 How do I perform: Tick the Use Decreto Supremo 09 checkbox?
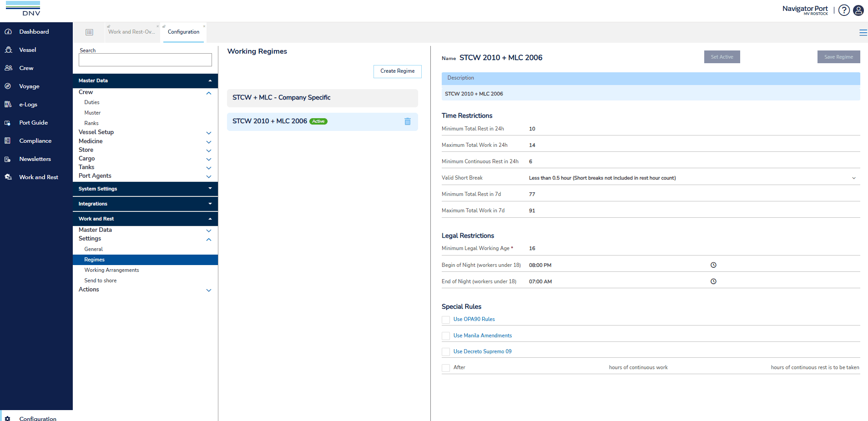point(446,352)
